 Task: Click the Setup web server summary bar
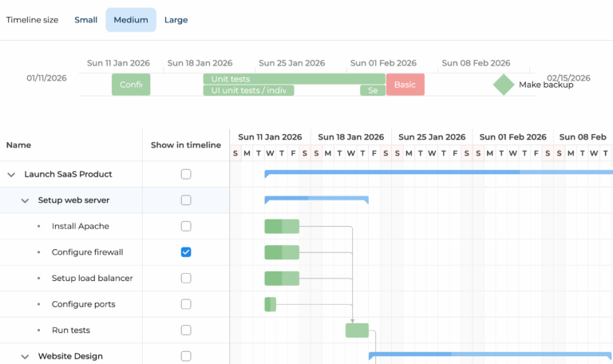pyautogui.click(x=316, y=197)
